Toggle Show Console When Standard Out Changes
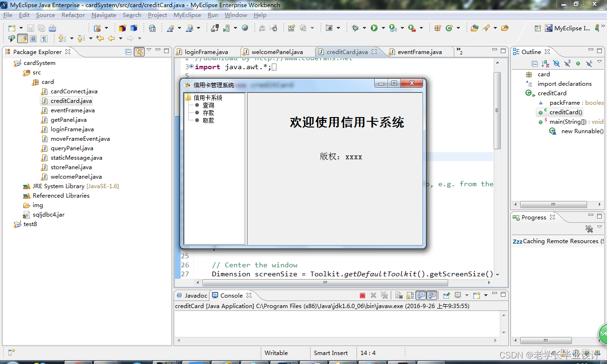Viewport: 607px width, 364px height. coord(421,295)
